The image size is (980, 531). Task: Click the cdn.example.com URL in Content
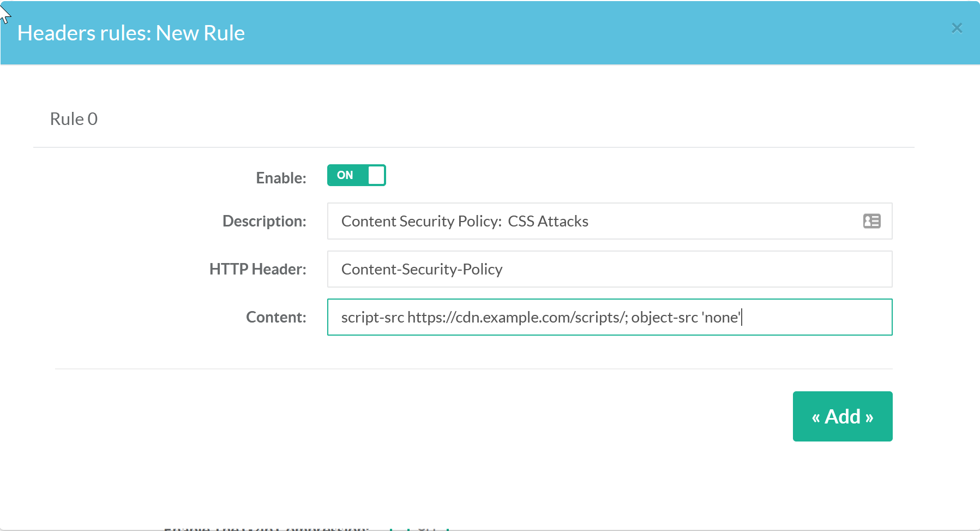click(516, 317)
